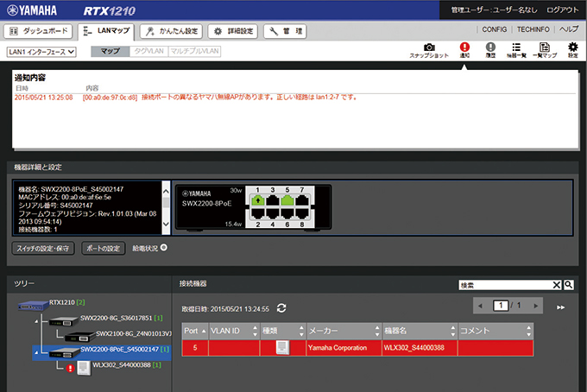Select port 6 on the switch image
Screen dimensions: 587x392
(287, 213)
